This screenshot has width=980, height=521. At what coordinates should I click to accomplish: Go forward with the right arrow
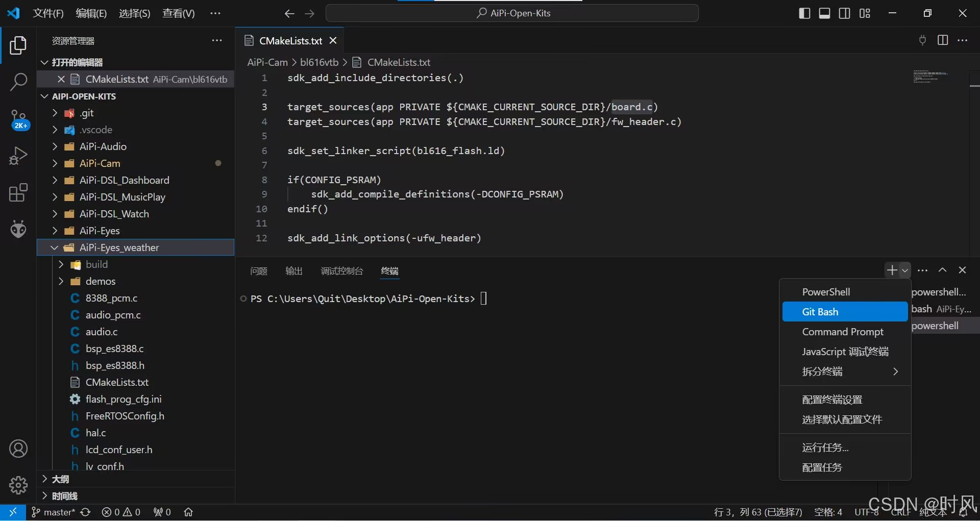tap(309, 13)
